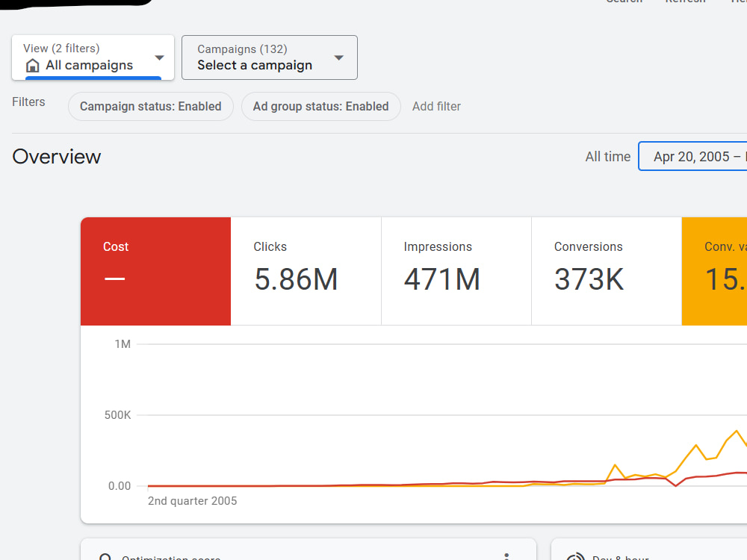Click the Campaign status: Enabled filter chip

pos(151,106)
